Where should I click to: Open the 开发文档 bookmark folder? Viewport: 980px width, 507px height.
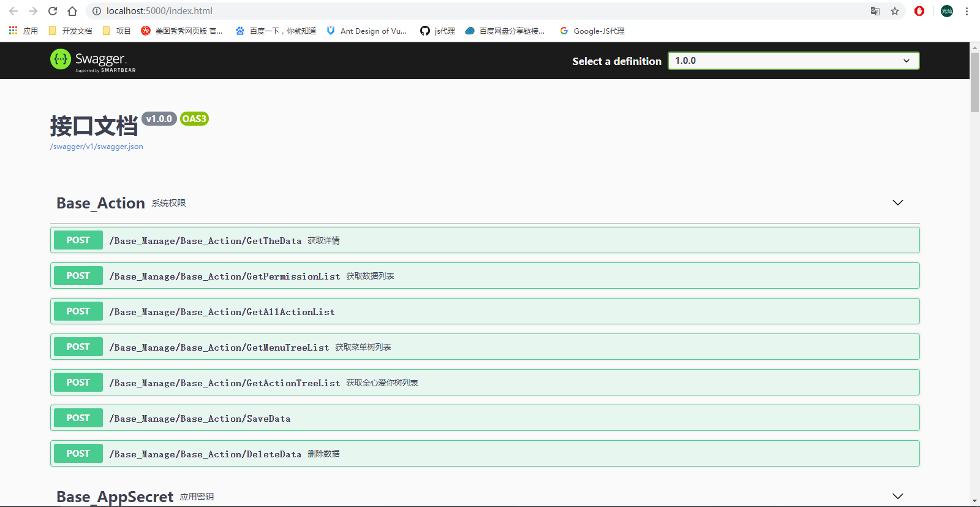70,31
